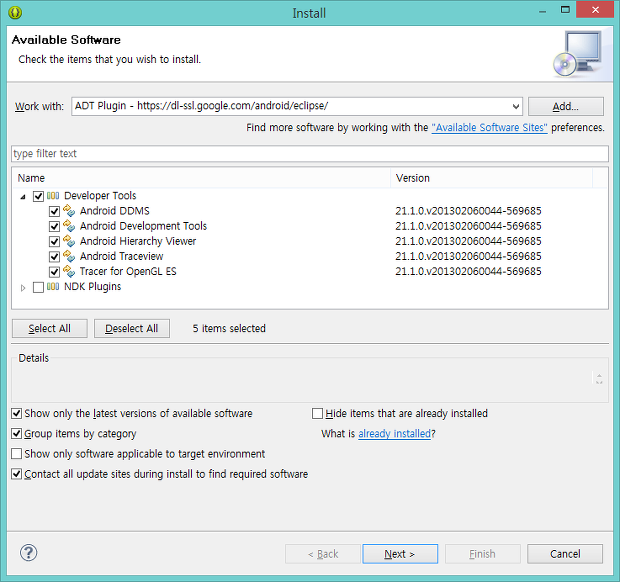Open help via the question mark icon

[x=28, y=553]
